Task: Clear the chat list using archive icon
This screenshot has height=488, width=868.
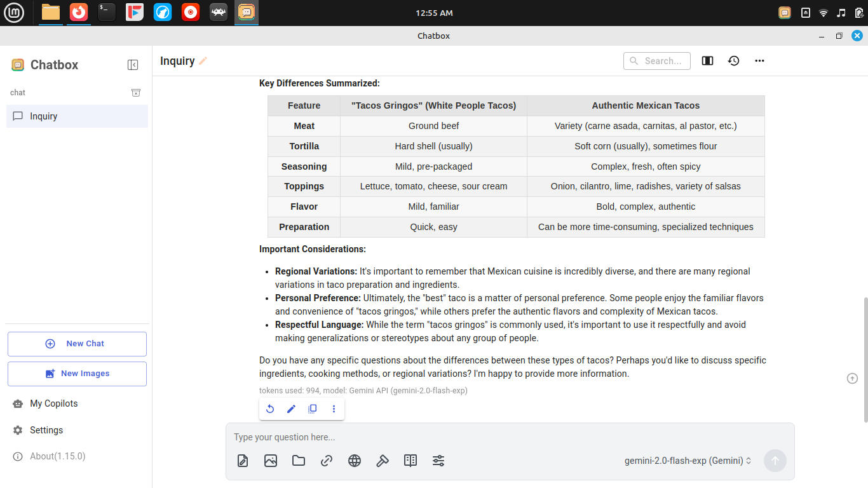Action: [x=135, y=93]
